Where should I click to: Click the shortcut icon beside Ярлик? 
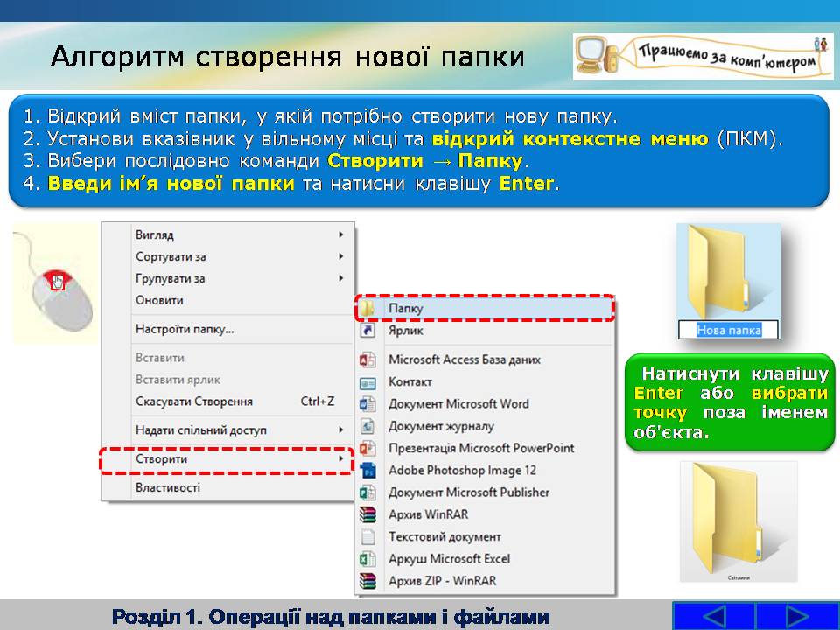click(368, 332)
